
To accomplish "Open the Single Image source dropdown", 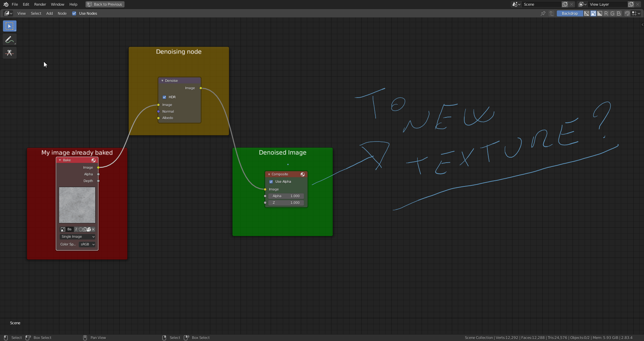I will click(77, 237).
